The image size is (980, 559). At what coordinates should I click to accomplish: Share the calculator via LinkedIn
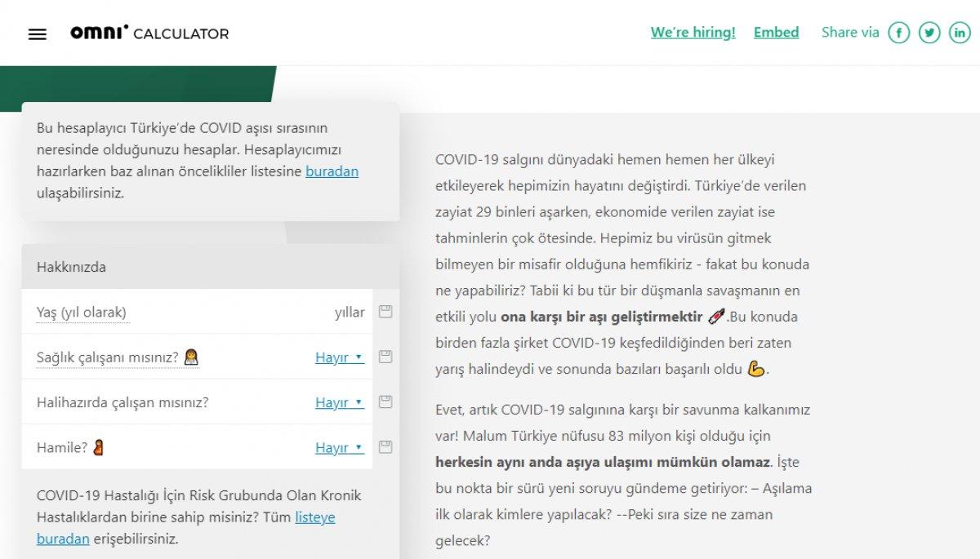pos(959,33)
